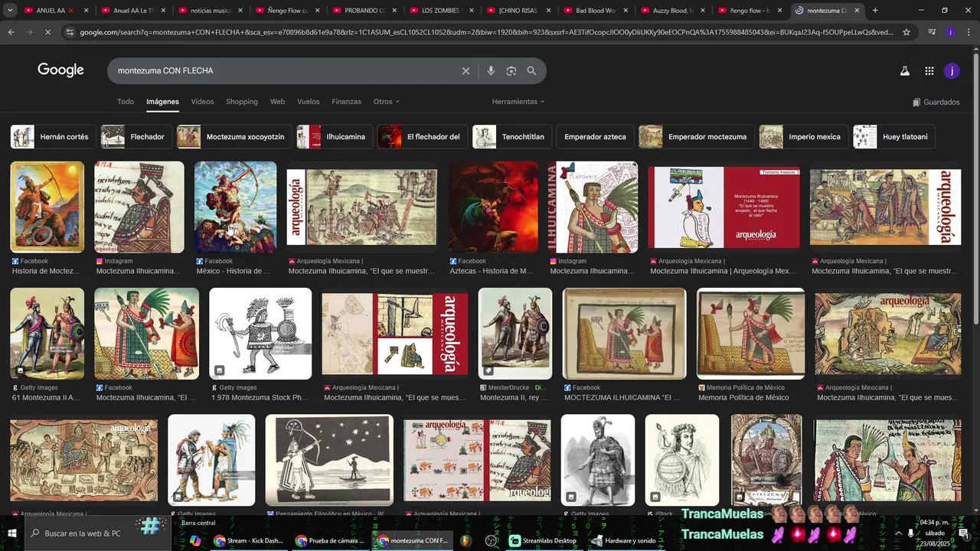Filter by Moctezuma xocoyotzin chip
Image resolution: width=980 pixels, height=551 pixels.
coord(234,137)
